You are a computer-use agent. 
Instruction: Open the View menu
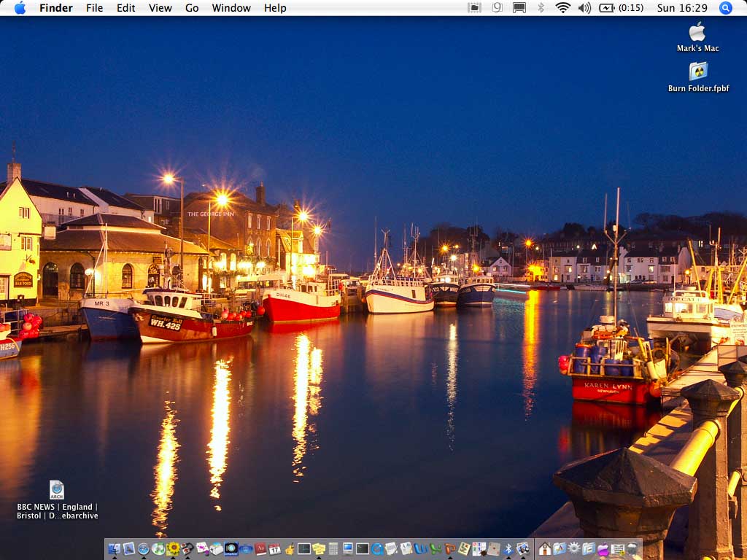[x=160, y=8]
